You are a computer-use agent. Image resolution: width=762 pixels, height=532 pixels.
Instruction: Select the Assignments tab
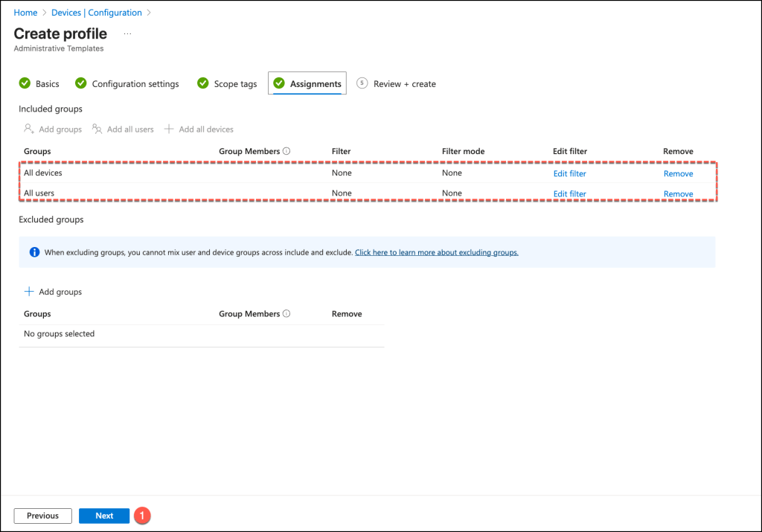click(315, 84)
